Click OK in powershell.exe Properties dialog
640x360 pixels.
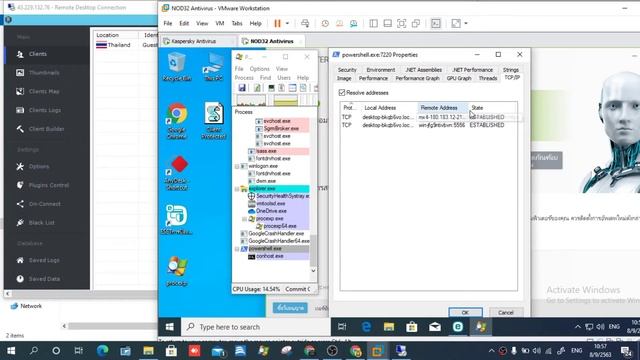[x=465, y=312]
